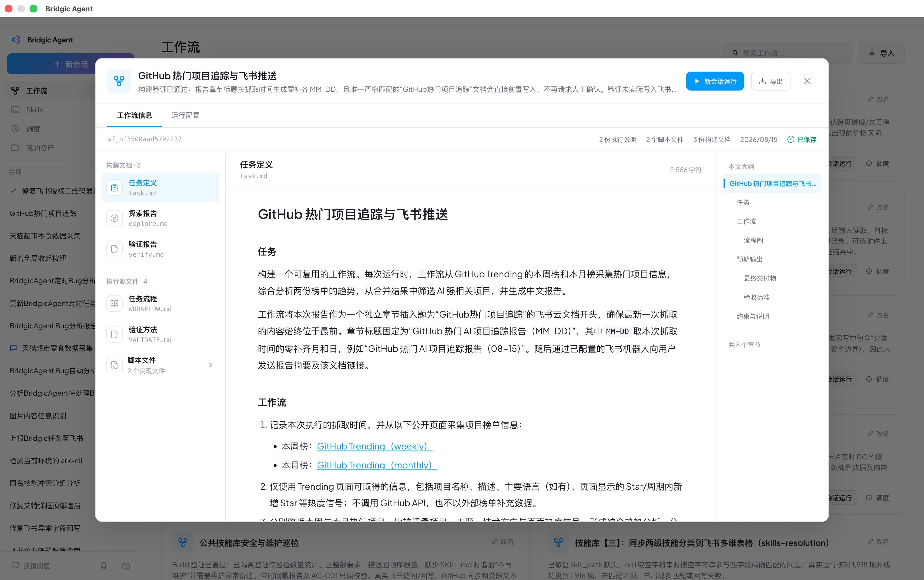Click the 已保存 check status icon
Viewport: 924px width, 580px height.
(x=791, y=139)
